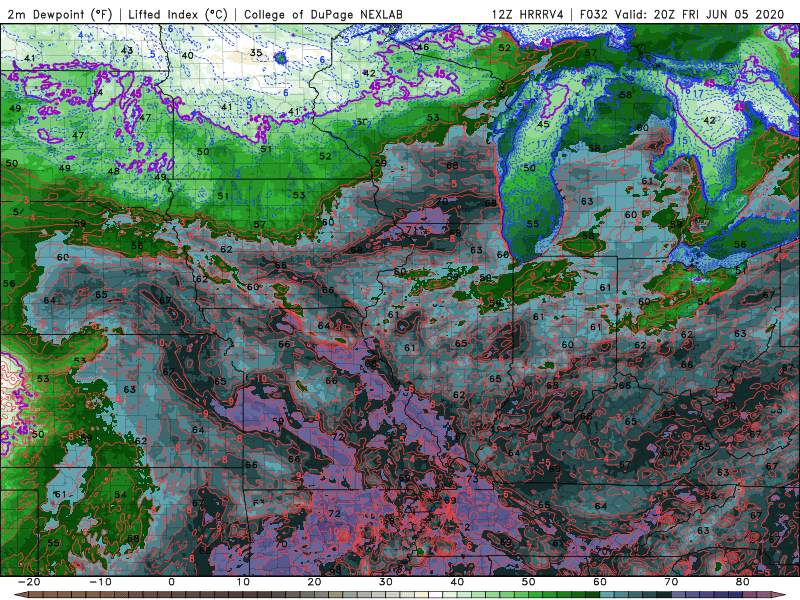Click the '60' label on the color scale
This screenshot has height=600, width=800.
click(600, 582)
